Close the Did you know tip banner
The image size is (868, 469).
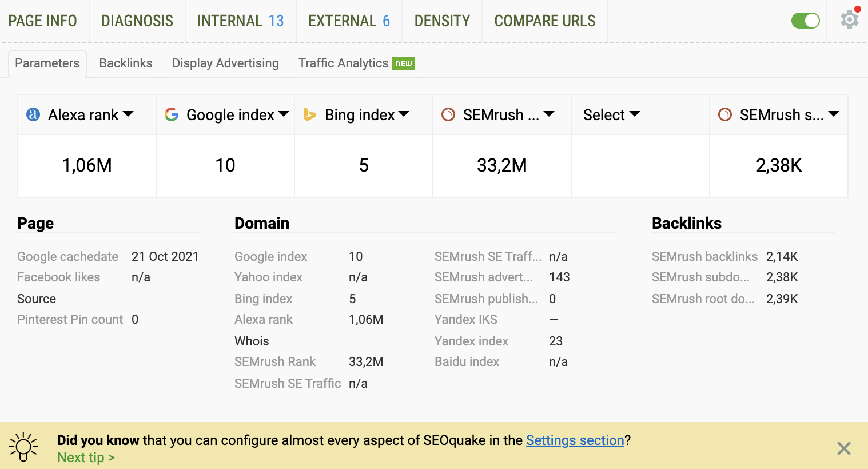844,448
